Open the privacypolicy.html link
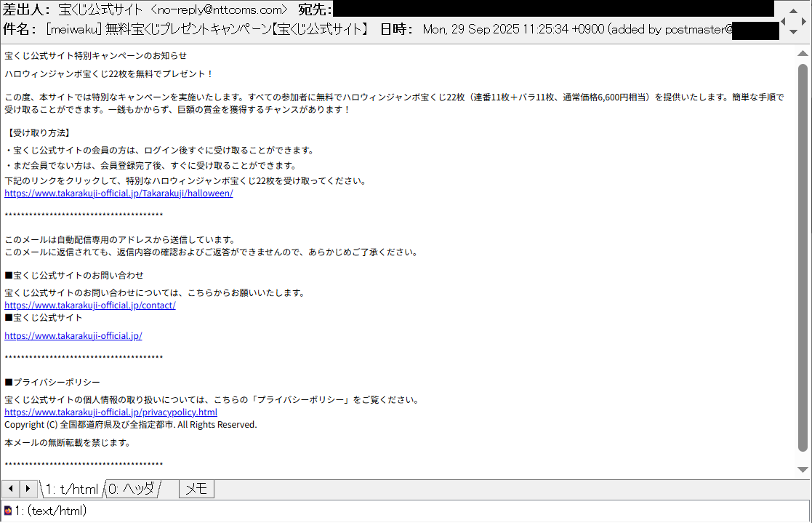The width and height of the screenshot is (812, 523). [110, 412]
